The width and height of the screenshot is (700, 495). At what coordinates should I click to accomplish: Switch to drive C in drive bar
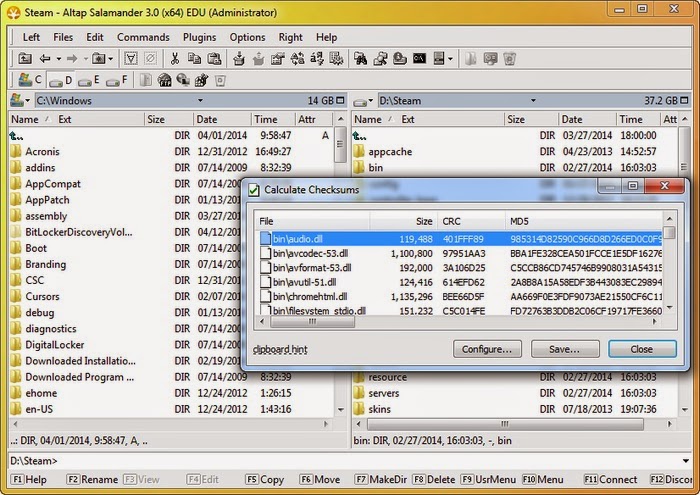pyautogui.click(x=29, y=80)
